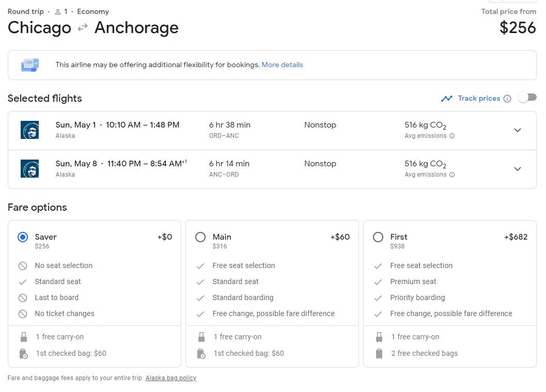Click the Economy cabin class text
Screen dimensions: 546x392
point(93,11)
